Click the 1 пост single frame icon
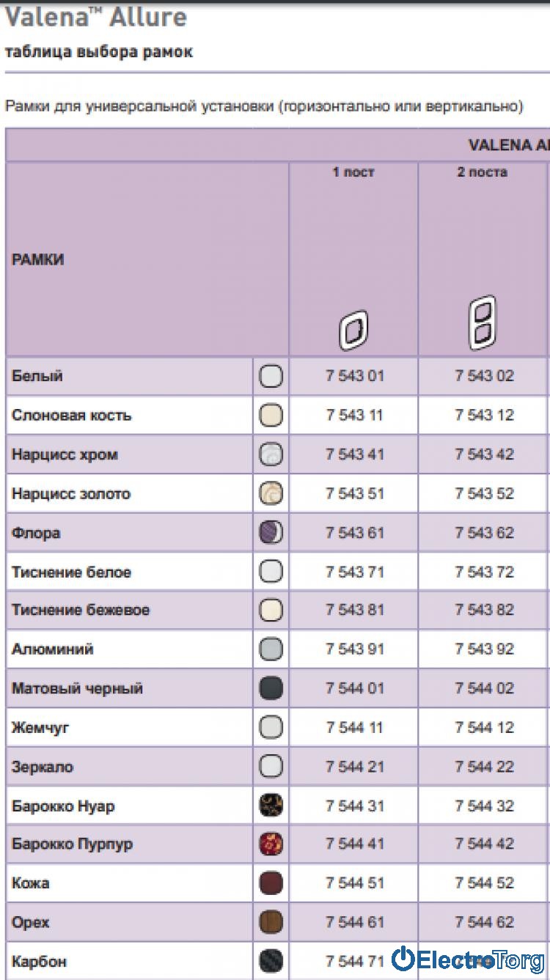 [x=353, y=331]
